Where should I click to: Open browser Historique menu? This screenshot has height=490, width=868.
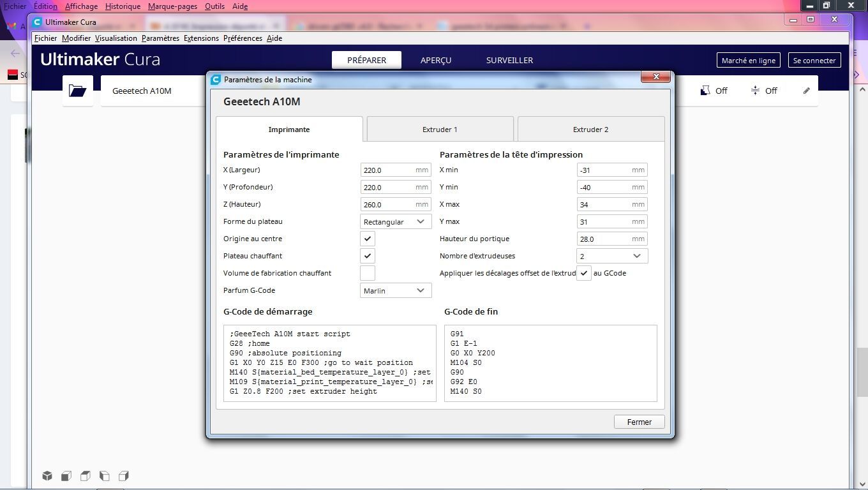123,6
